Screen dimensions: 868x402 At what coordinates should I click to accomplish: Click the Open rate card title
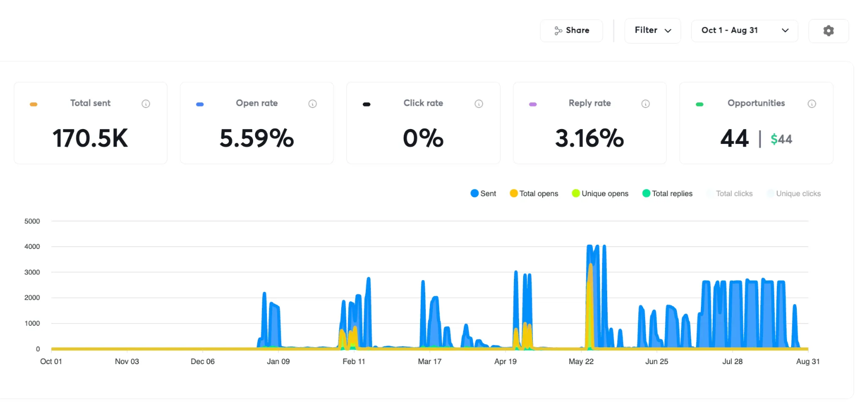pos(257,103)
